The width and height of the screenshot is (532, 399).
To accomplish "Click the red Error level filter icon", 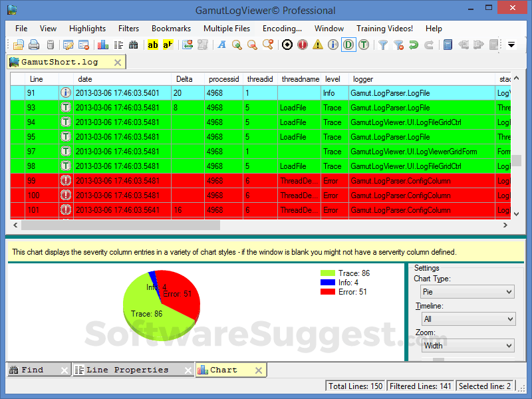I will tap(304, 45).
